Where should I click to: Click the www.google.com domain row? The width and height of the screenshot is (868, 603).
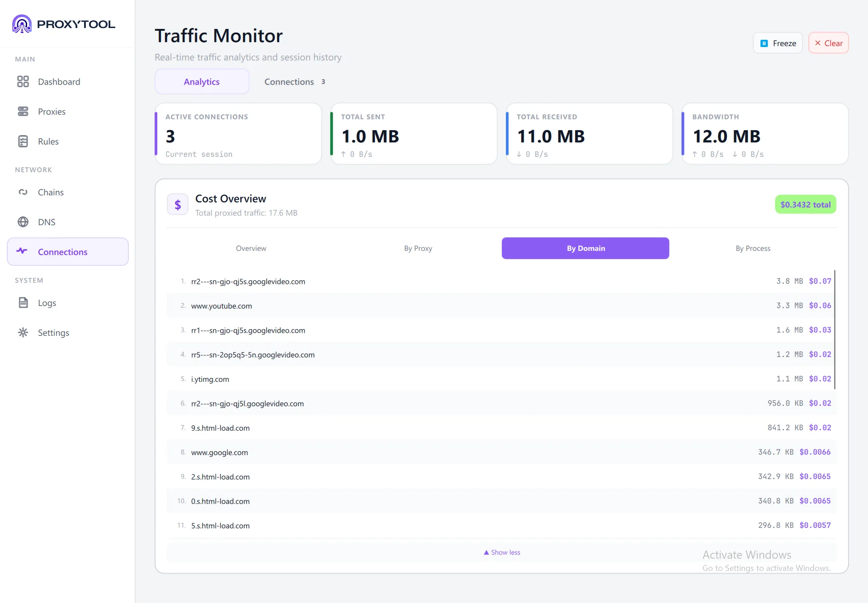click(501, 452)
